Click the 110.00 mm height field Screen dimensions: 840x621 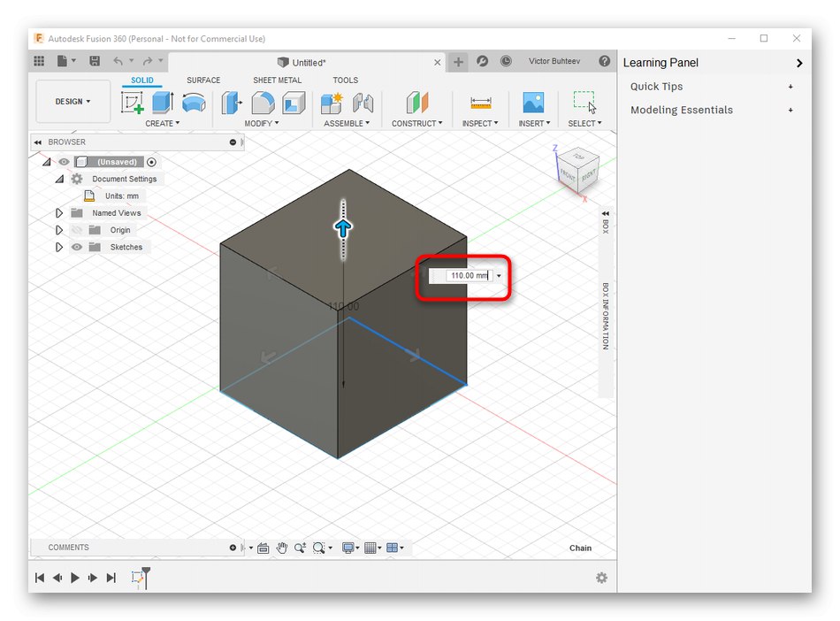point(470,276)
